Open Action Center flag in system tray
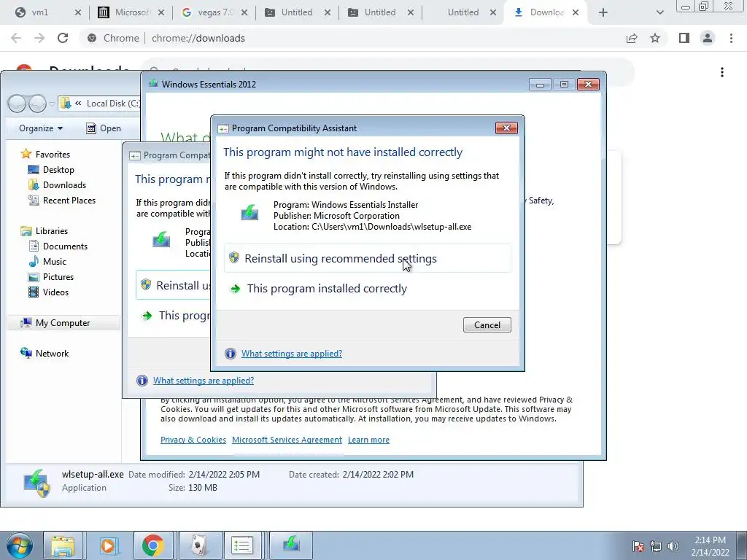Viewport: 747px width, 560px height. pos(638,546)
